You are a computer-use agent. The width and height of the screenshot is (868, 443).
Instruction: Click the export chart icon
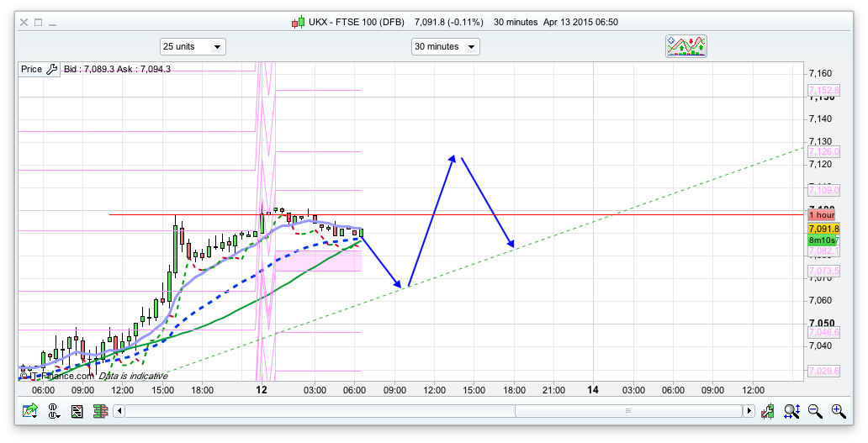[30, 411]
